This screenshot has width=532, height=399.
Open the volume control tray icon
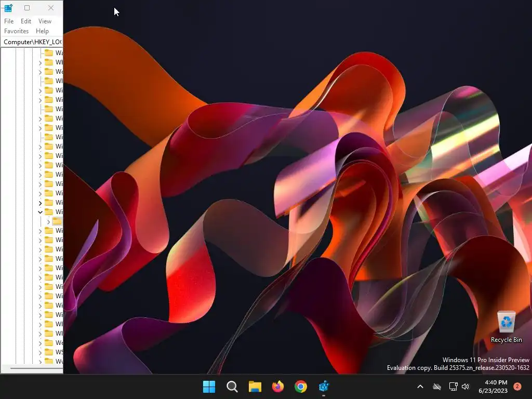[x=465, y=387]
